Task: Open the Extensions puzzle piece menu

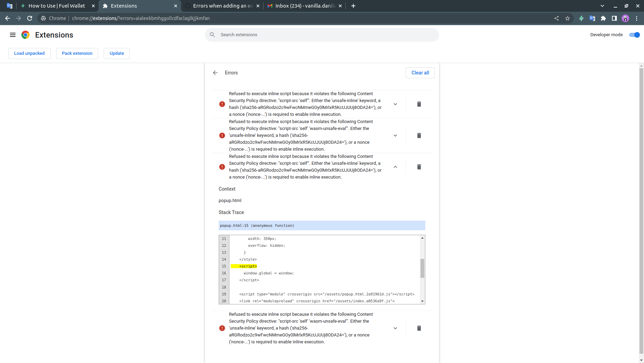Action: [x=603, y=18]
